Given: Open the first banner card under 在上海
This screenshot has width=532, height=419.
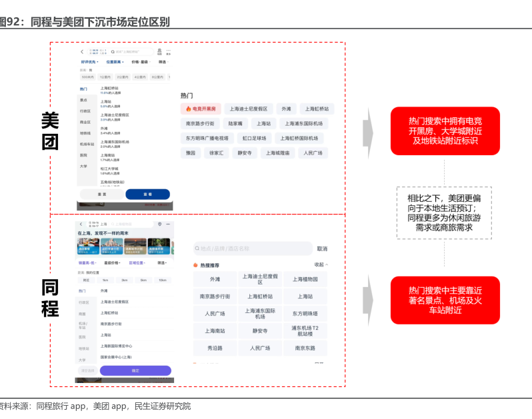Looking at the screenshot, I should (x=88, y=246).
